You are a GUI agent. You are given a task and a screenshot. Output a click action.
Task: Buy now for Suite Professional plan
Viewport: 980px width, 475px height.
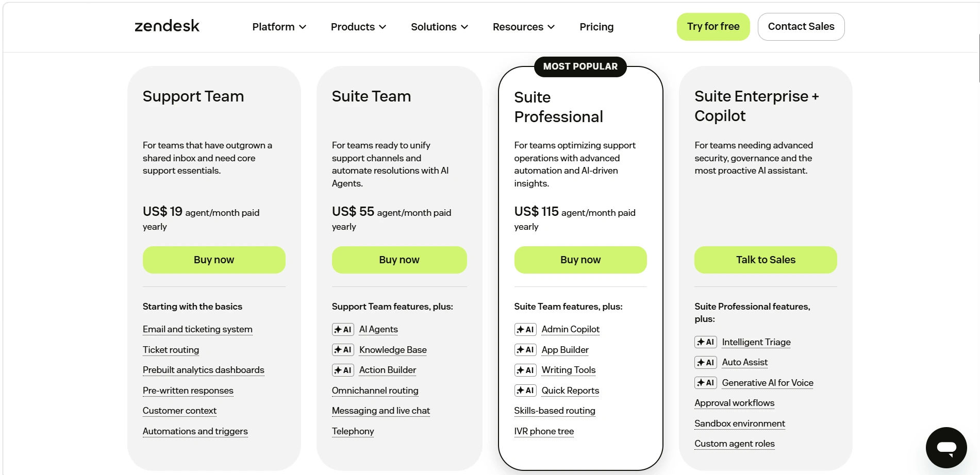pos(580,260)
